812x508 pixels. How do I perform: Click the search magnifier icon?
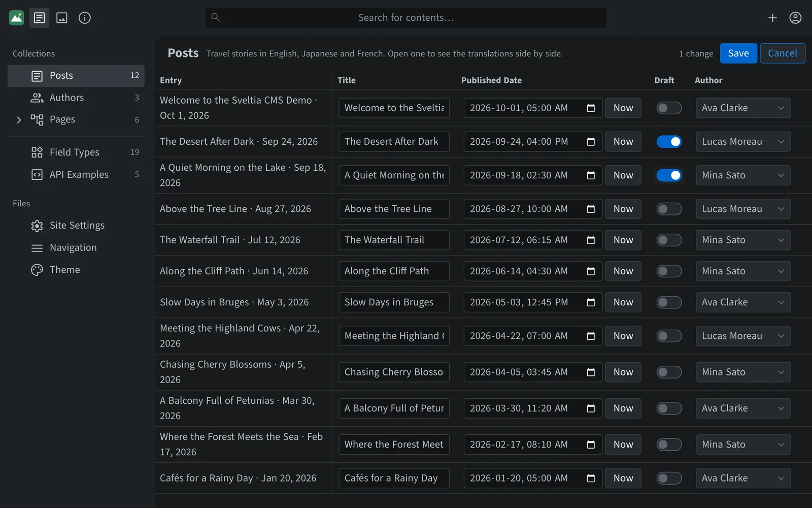click(216, 17)
